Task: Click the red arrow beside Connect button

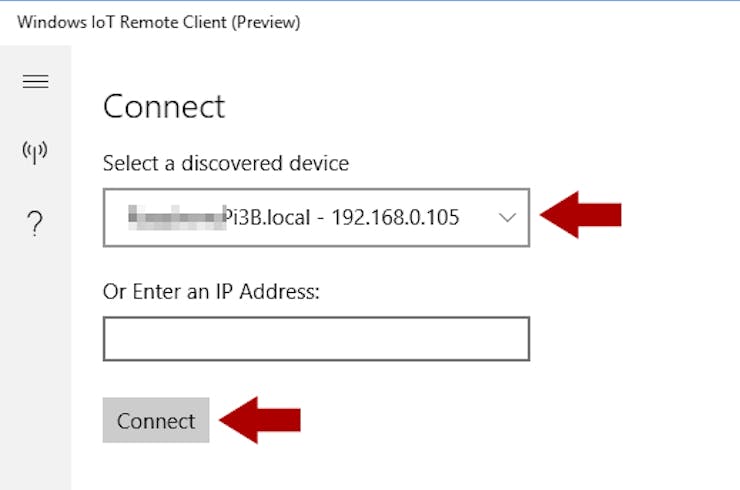Action: point(260,420)
